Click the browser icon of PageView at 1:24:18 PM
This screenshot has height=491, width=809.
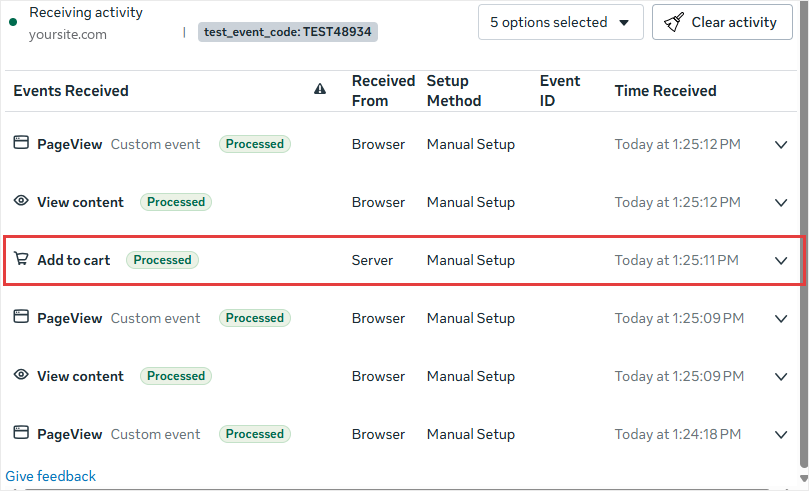coord(21,432)
